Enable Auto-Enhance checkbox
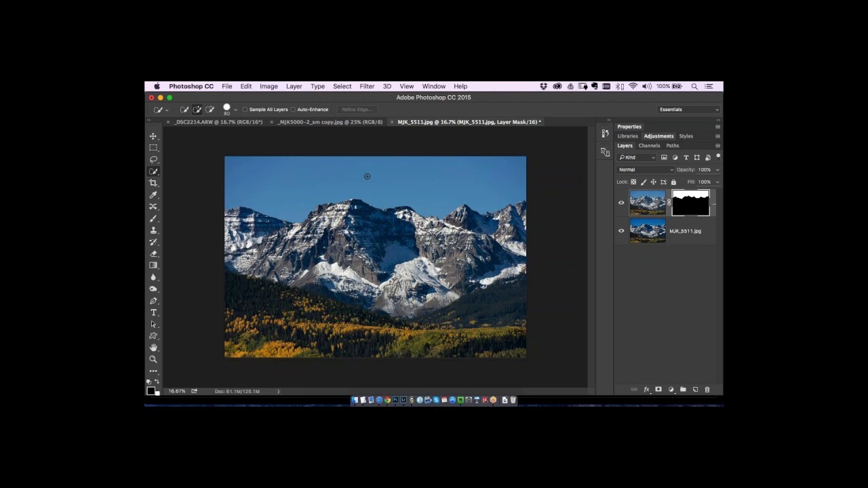The height and width of the screenshot is (488, 868). 293,109
